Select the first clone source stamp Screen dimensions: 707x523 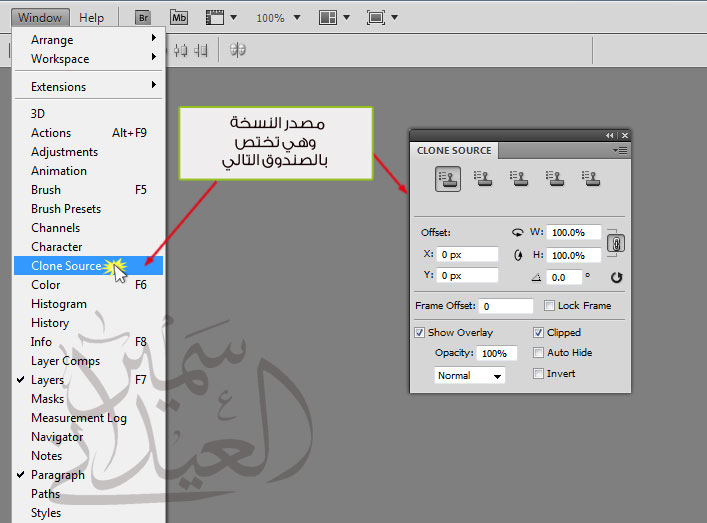pos(447,179)
